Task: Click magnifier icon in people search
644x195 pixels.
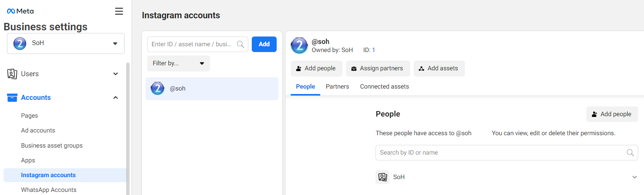Action: click(x=630, y=153)
